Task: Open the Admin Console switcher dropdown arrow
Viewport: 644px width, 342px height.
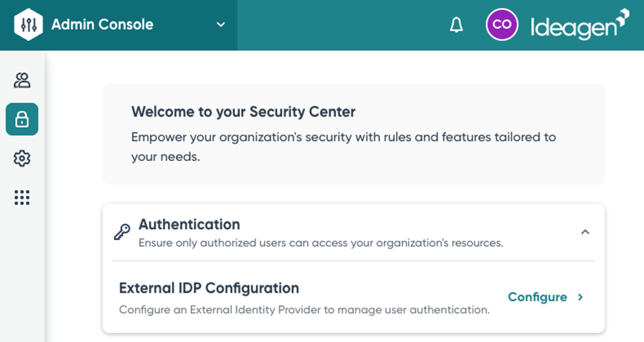Action: [x=221, y=25]
